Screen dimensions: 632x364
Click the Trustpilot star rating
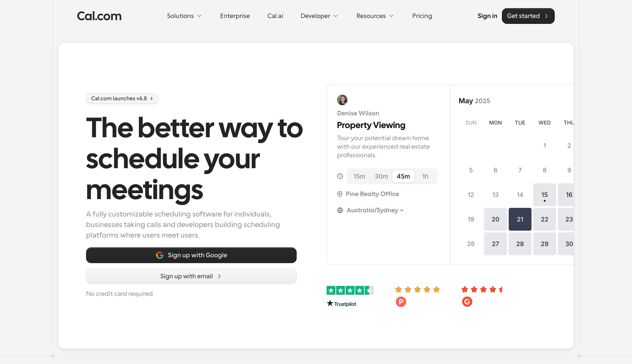(350, 290)
